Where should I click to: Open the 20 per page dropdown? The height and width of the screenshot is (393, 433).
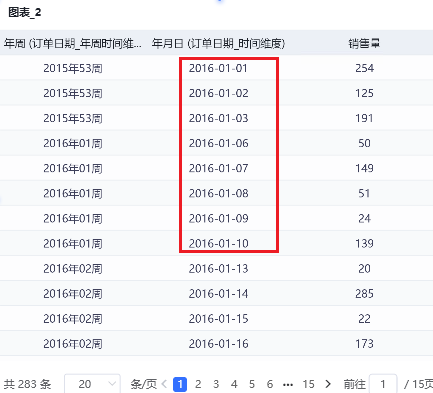click(92, 384)
